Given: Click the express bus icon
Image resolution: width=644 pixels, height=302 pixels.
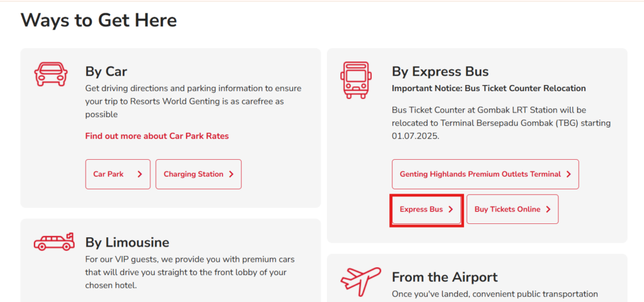Looking at the screenshot, I should coord(356,80).
